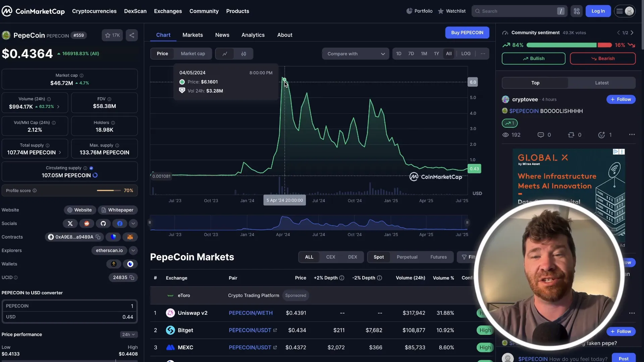Filter markets to CEX
Image resolution: width=644 pixels, height=362 pixels.
(330, 257)
